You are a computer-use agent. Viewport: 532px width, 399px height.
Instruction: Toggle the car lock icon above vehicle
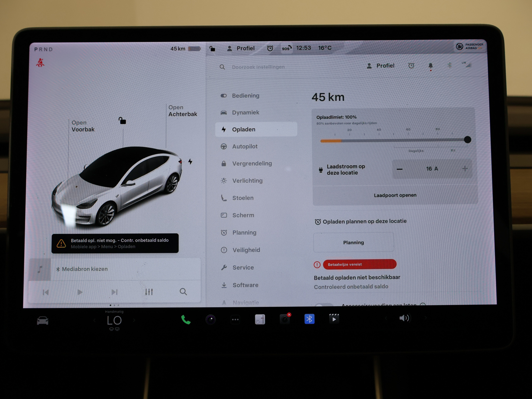[x=122, y=121]
